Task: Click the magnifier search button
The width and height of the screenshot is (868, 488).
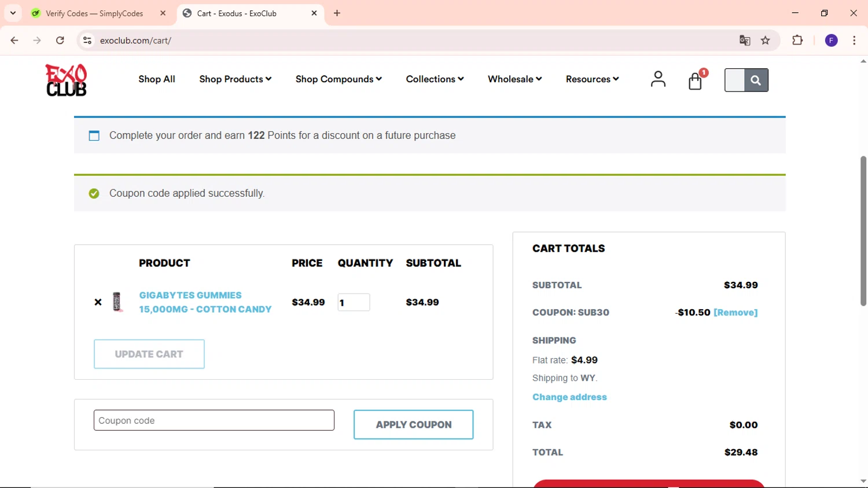Action: [756, 80]
